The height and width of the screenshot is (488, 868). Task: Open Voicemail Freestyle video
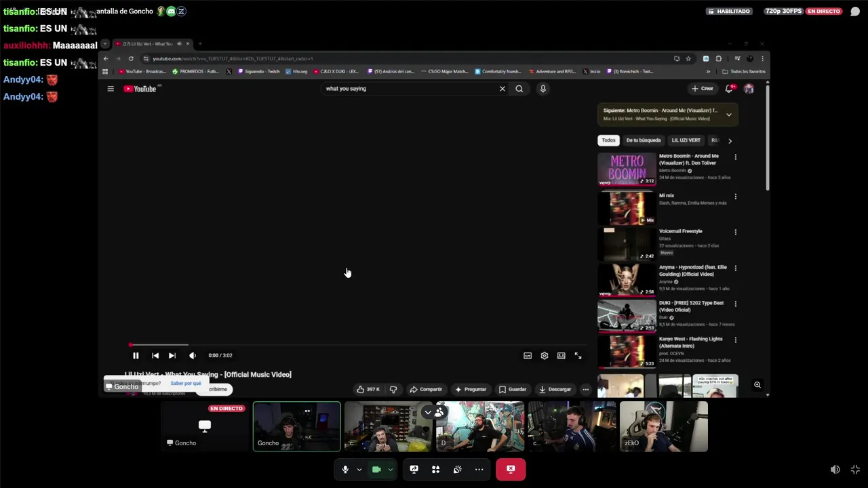click(627, 244)
